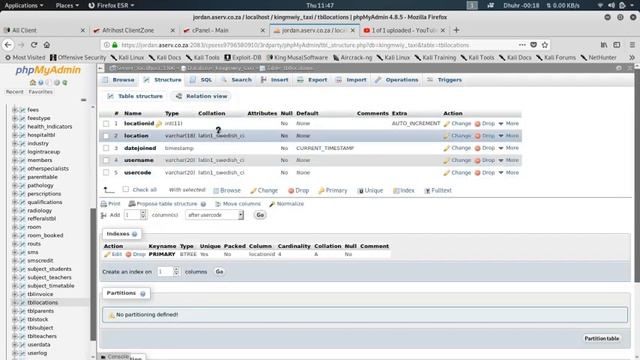640x360 pixels.
Task: Open page actions three-dots menu
Action: (522, 45)
